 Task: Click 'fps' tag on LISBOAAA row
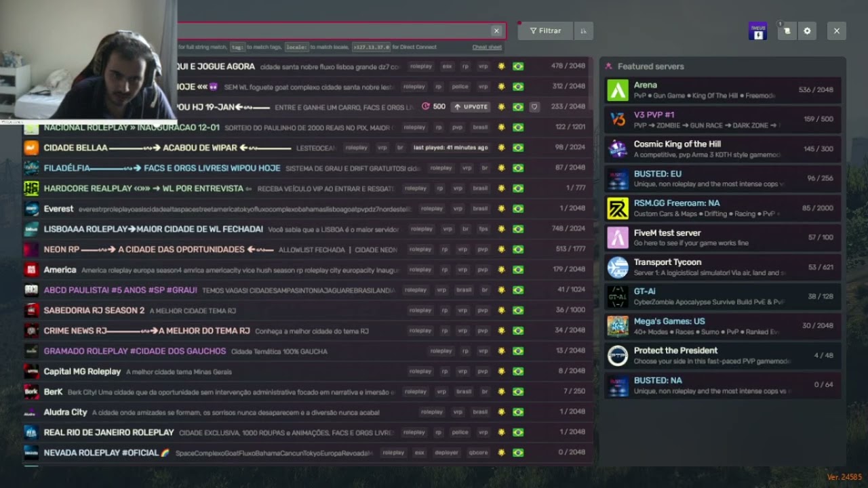tap(484, 229)
